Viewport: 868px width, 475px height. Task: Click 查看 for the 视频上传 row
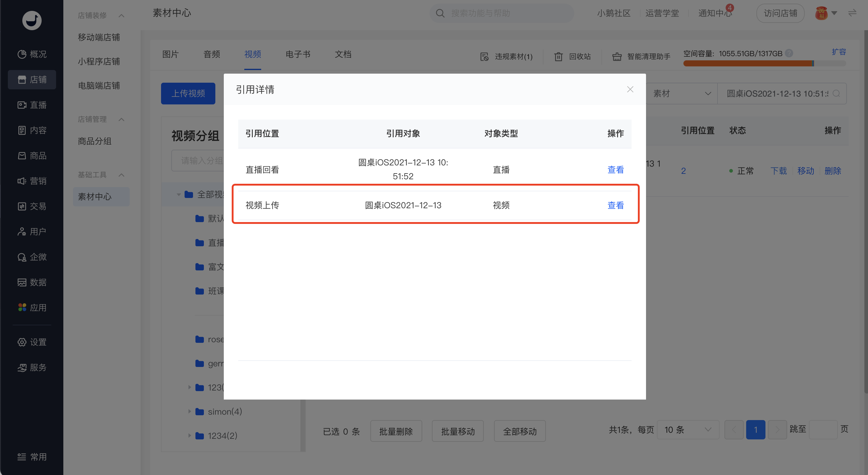click(615, 205)
